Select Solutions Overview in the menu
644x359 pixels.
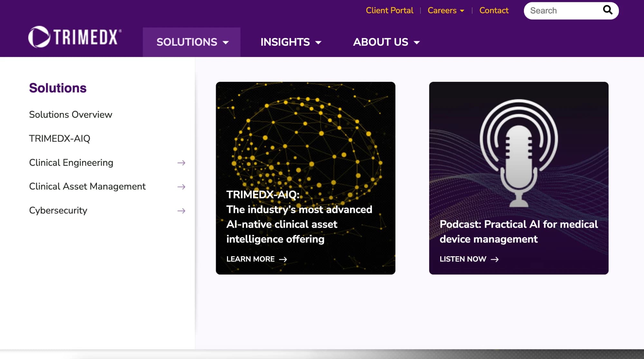point(71,115)
